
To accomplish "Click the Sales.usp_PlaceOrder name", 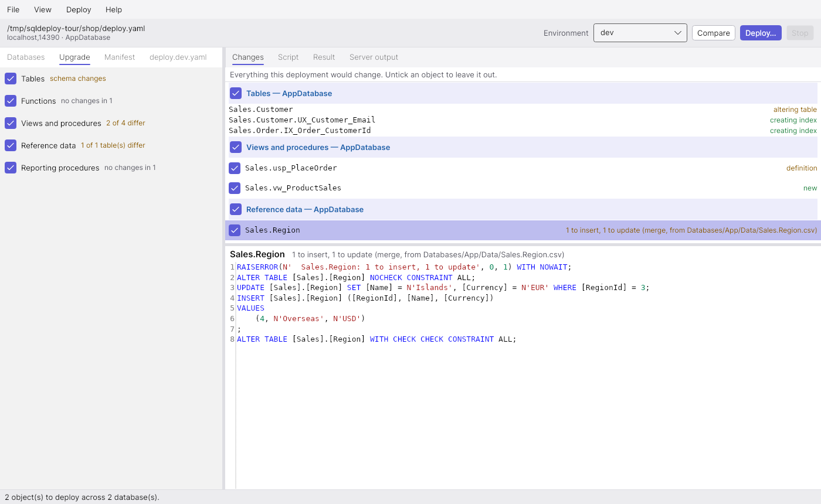I will pos(291,168).
